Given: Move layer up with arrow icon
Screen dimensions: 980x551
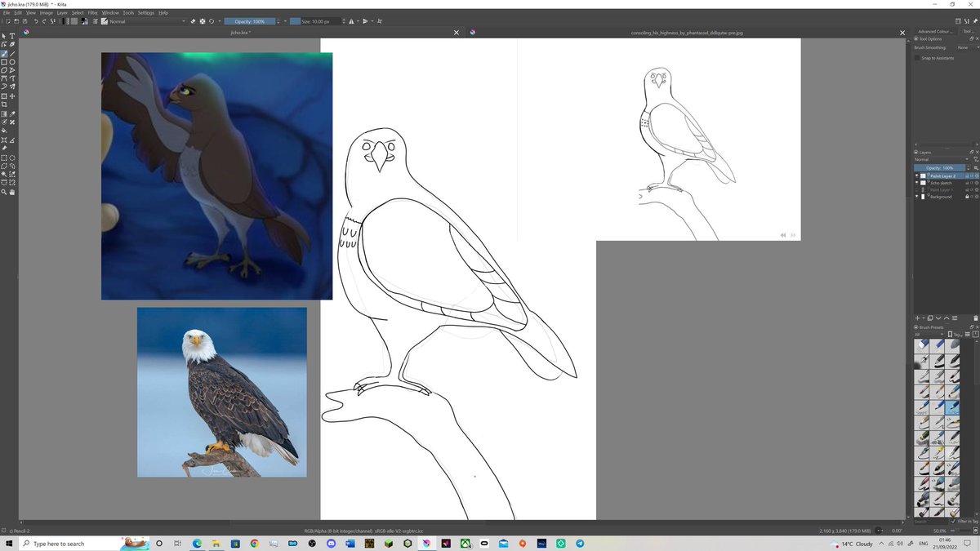Looking at the screenshot, I should pos(946,318).
